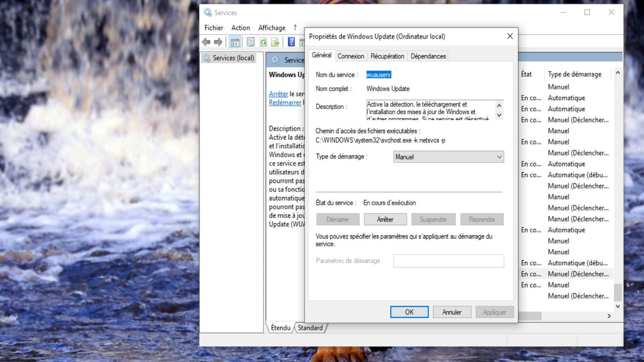Click the services list scroll-down arrow
The height and width of the screenshot is (362, 644).
click(618, 306)
